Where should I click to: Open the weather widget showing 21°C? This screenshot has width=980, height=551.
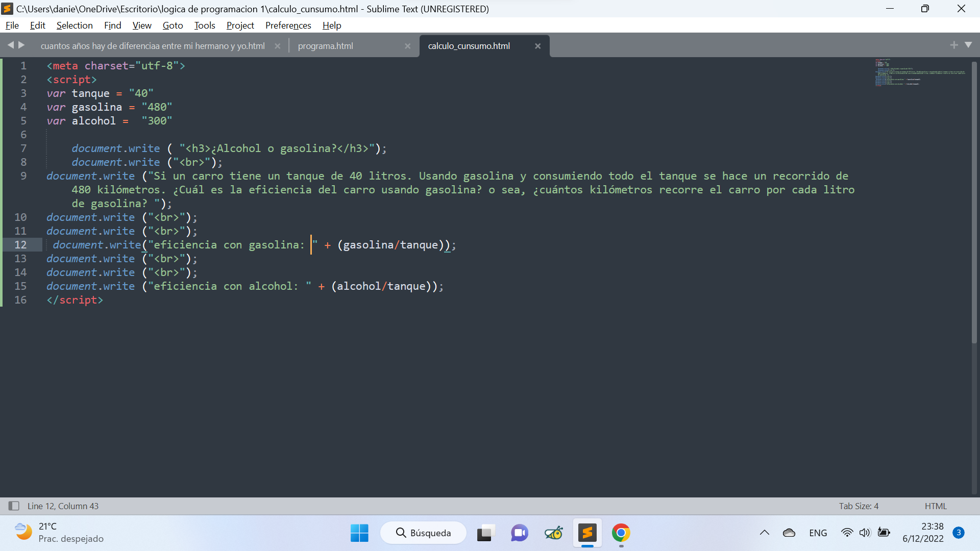[59, 533]
